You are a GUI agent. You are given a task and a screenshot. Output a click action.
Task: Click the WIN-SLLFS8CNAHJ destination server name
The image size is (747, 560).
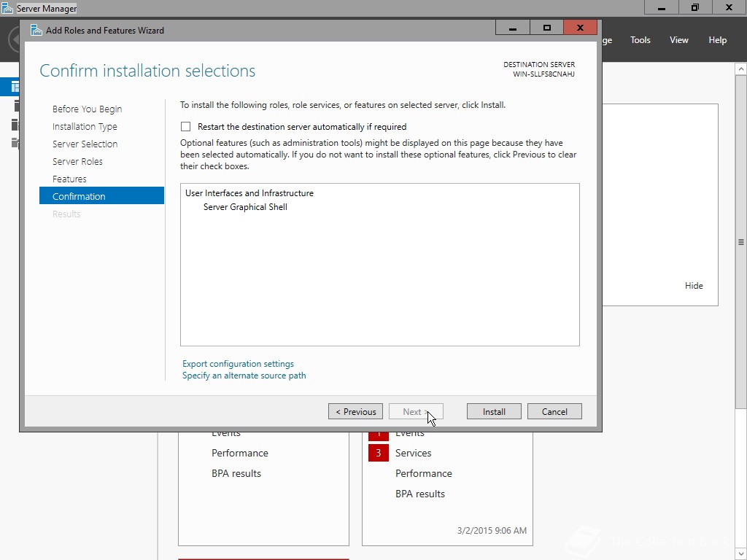pos(543,74)
